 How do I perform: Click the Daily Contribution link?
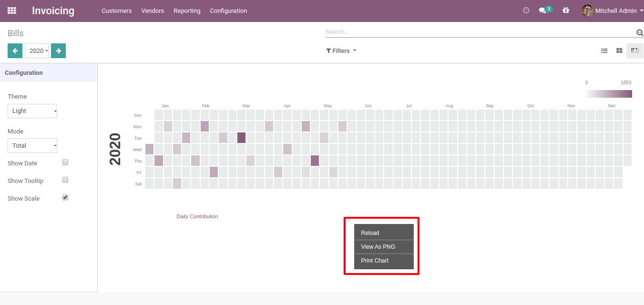pos(197,216)
